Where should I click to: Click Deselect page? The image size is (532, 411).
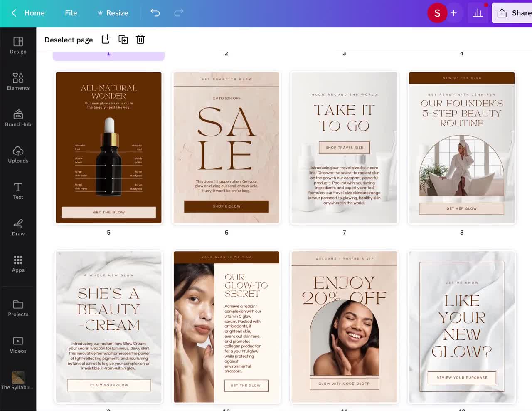click(69, 40)
